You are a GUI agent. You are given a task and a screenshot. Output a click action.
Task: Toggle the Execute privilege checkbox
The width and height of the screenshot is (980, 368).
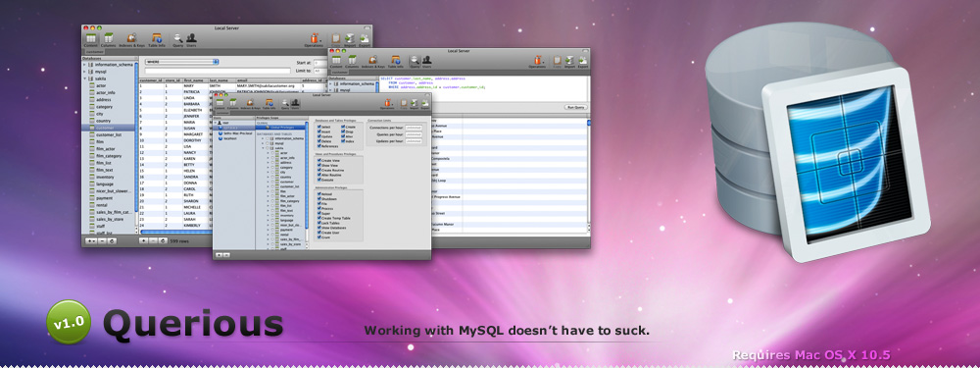click(x=319, y=180)
